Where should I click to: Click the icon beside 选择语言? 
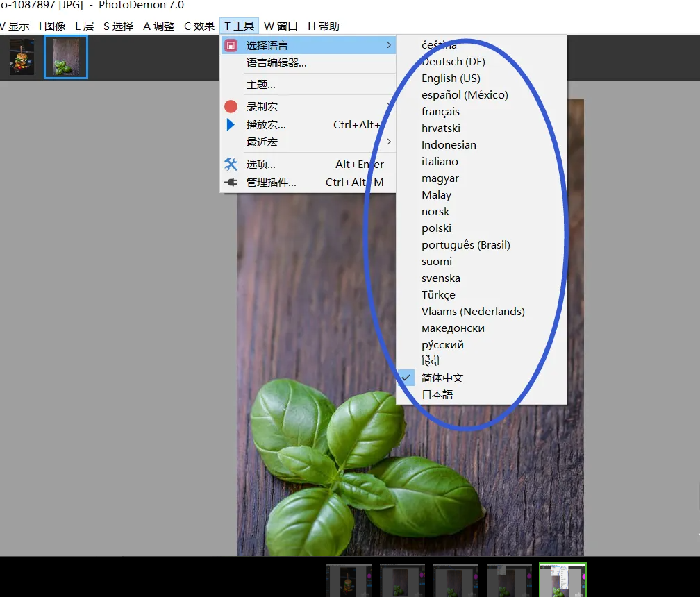tap(231, 46)
